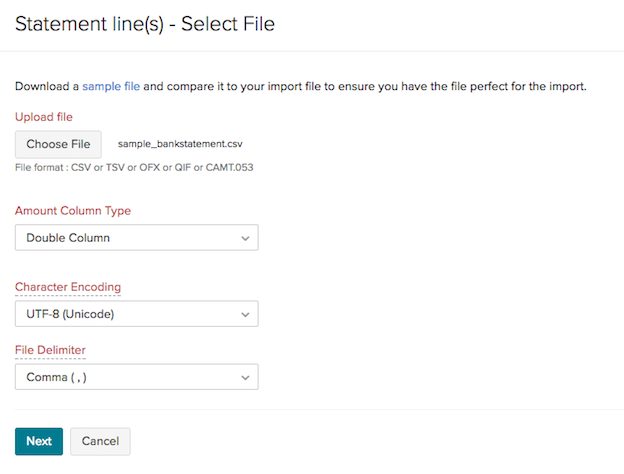Click the Choose File button
624x474 pixels.
(58, 144)
